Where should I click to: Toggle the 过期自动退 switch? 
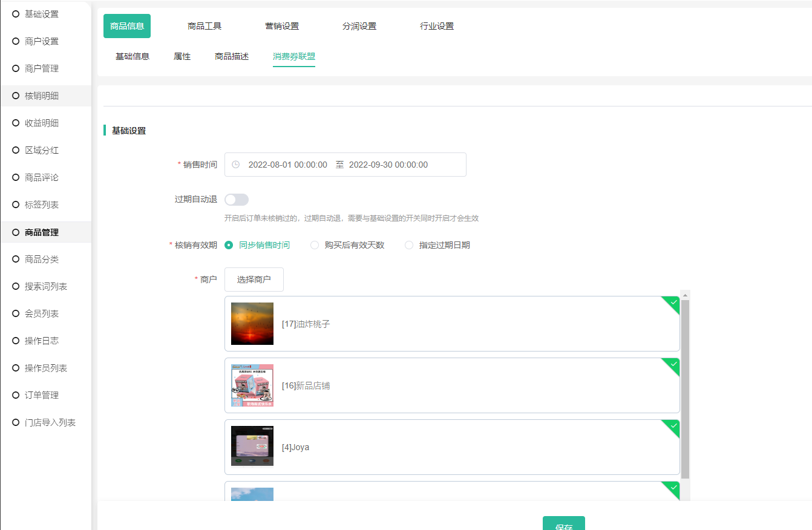pyautogui.click(x=237, y=200)
